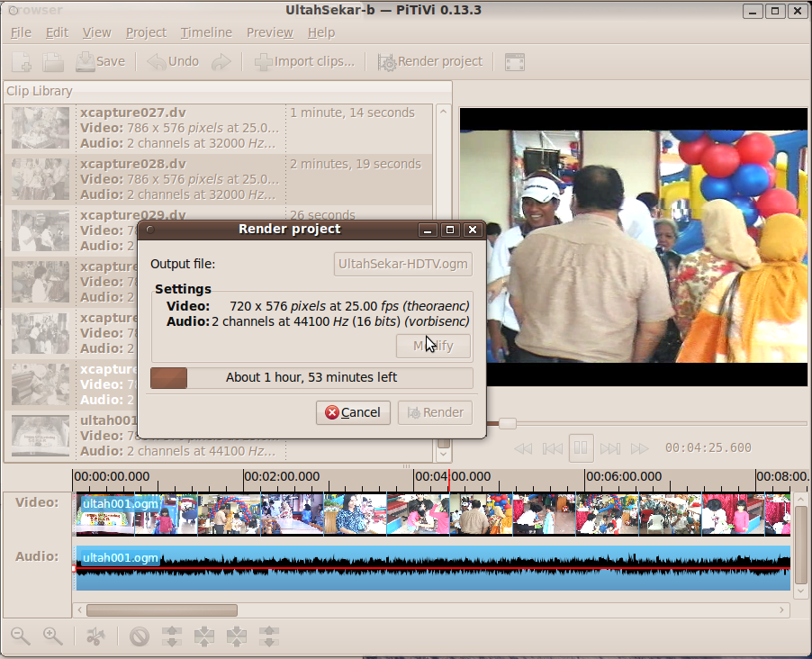Click the timeline horizontal scrollbar thumb
The height and width of the screenshot is (659, 812).
[162, 610]
